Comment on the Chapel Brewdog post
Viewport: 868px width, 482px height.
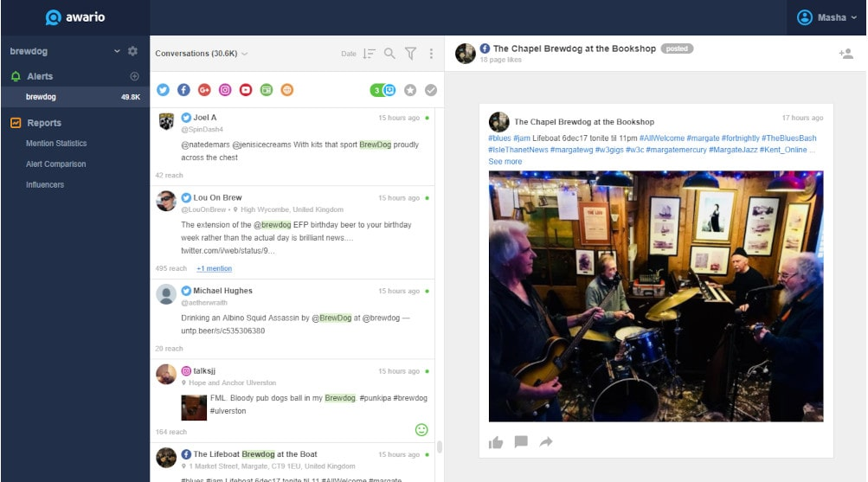point(521,441)
